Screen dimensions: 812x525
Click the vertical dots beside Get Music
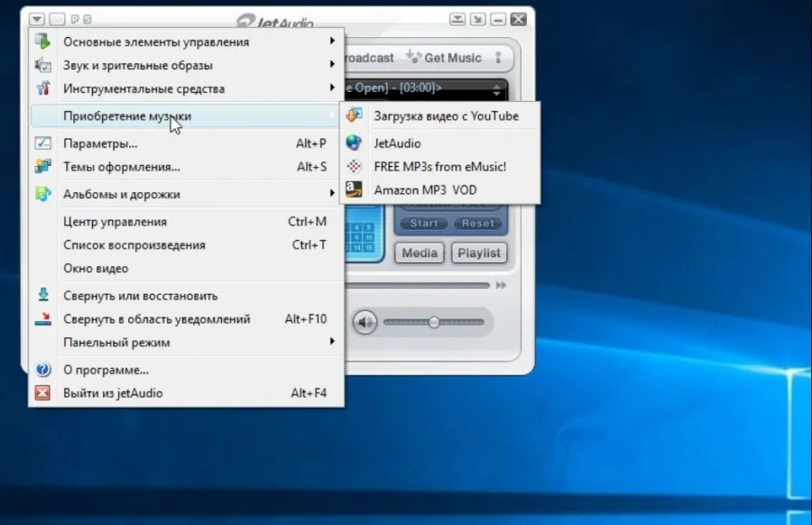click(498, 58)
